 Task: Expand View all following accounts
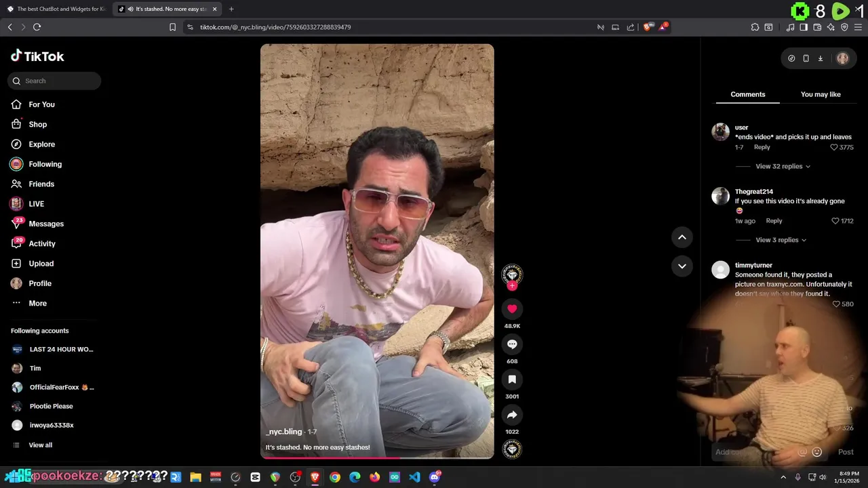tap(33, 445)
